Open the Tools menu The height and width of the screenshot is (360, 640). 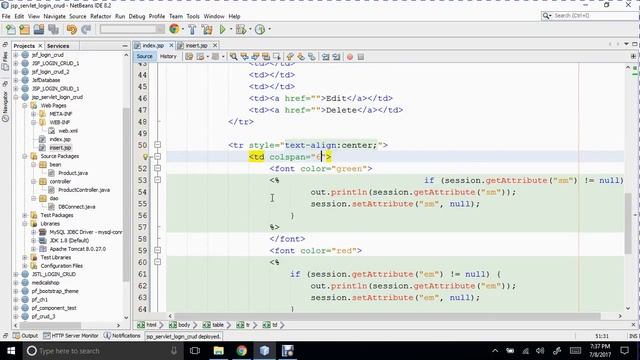pos(193,16)
